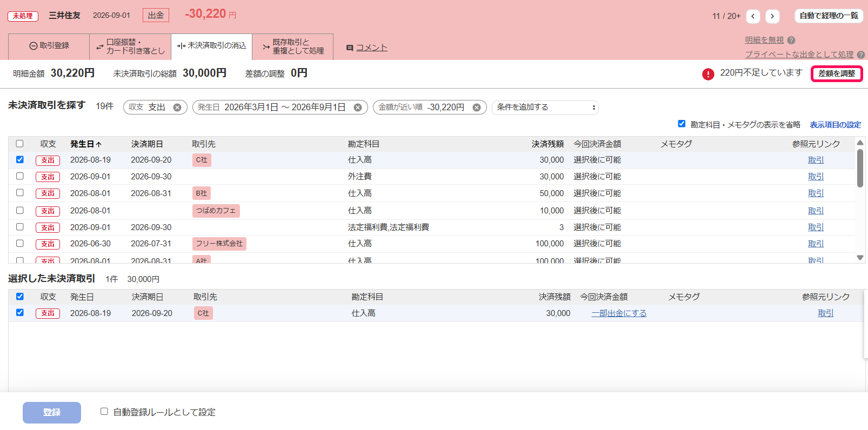Click help icon next to 明細を無視
This screenshot has height=430, width=868.
coord(791,40)
